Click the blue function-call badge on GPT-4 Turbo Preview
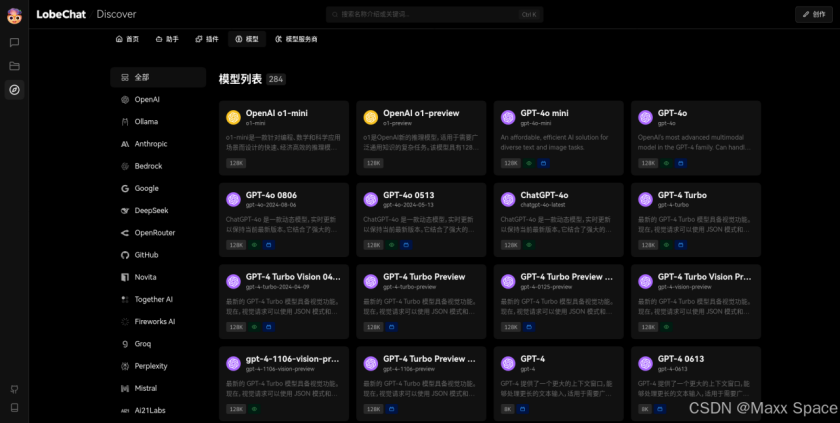The height and width of the screenshot is (423, 840). (x=392, y=327)
